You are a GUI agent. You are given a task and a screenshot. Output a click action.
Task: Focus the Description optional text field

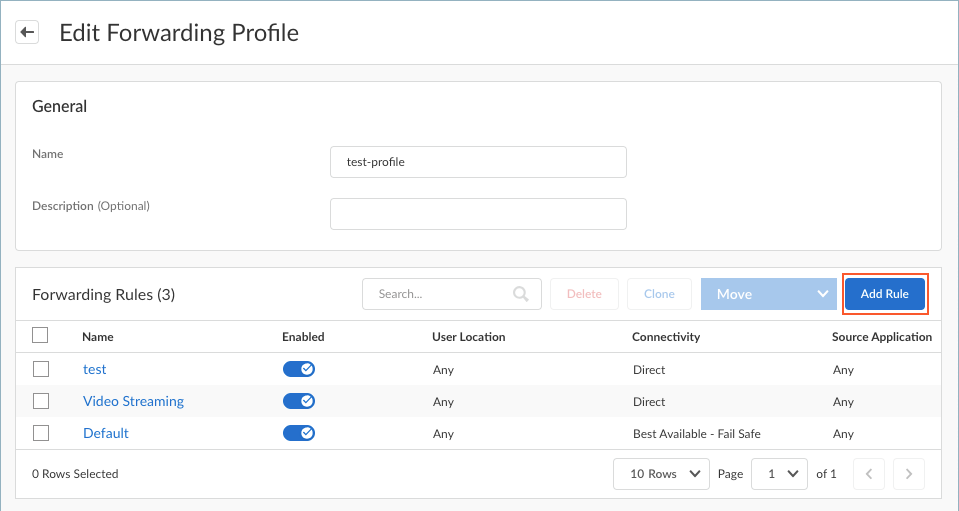click(478, 214)
